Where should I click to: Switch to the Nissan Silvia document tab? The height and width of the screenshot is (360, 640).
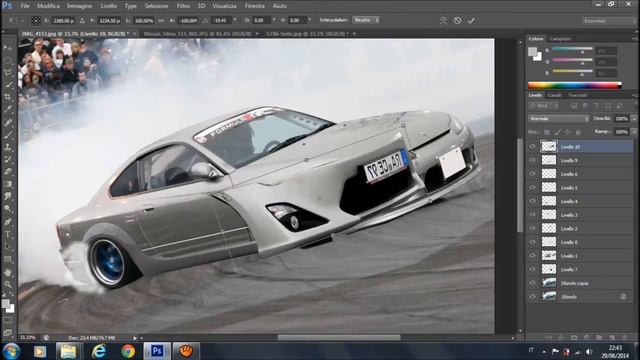click(197, 34)
